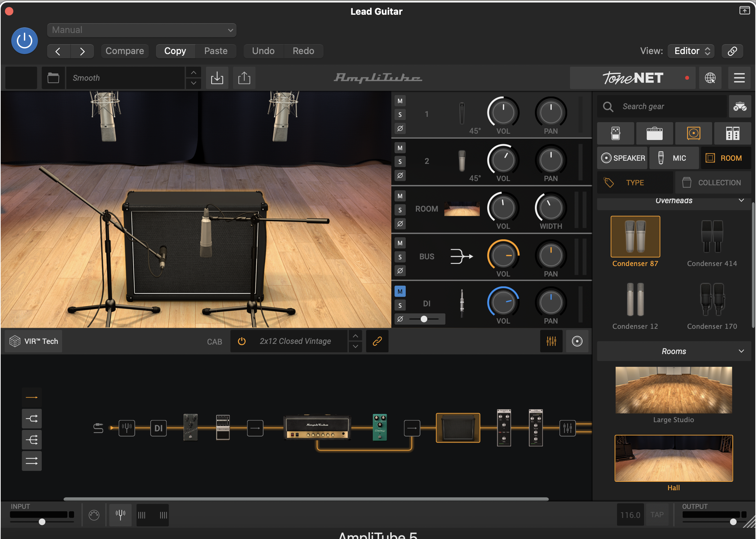
Task: Switch to the MIC tab
Action: coord(674,158)
